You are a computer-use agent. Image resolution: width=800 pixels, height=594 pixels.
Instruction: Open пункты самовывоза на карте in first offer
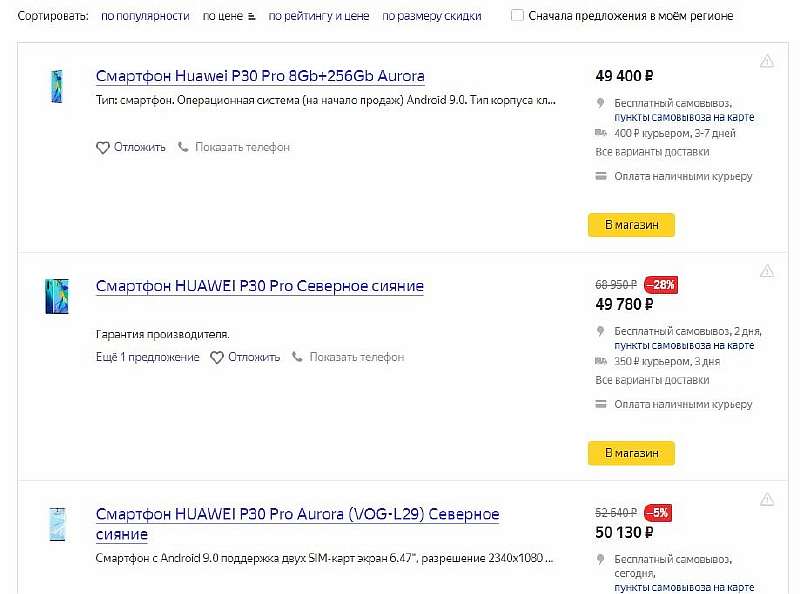tap(684, 117)
